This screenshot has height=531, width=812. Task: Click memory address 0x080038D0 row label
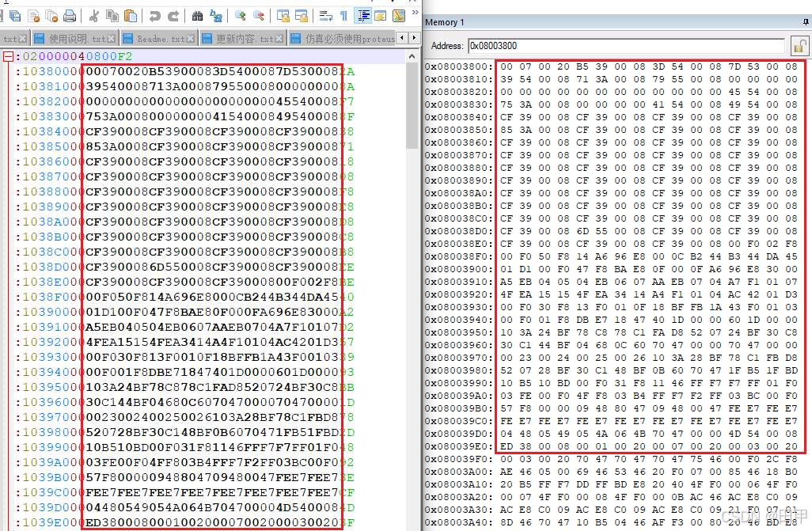pyautogui.click(x=459, y=231)
